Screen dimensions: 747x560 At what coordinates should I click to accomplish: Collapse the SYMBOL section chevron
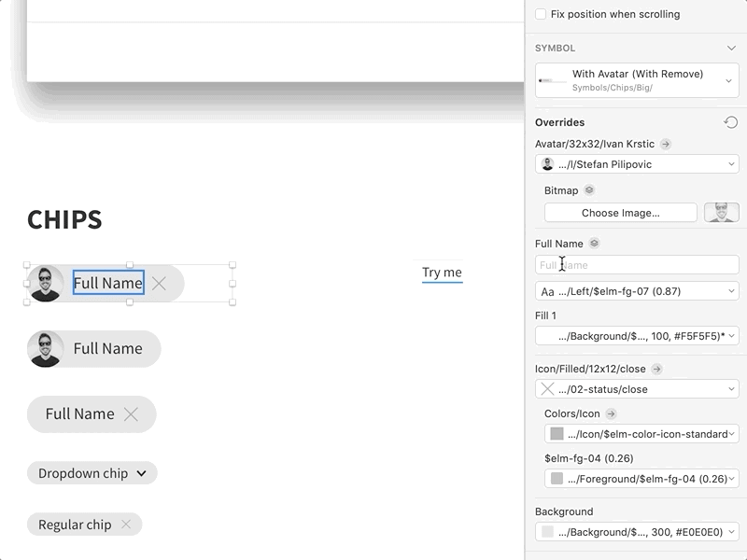click(731, 49)
